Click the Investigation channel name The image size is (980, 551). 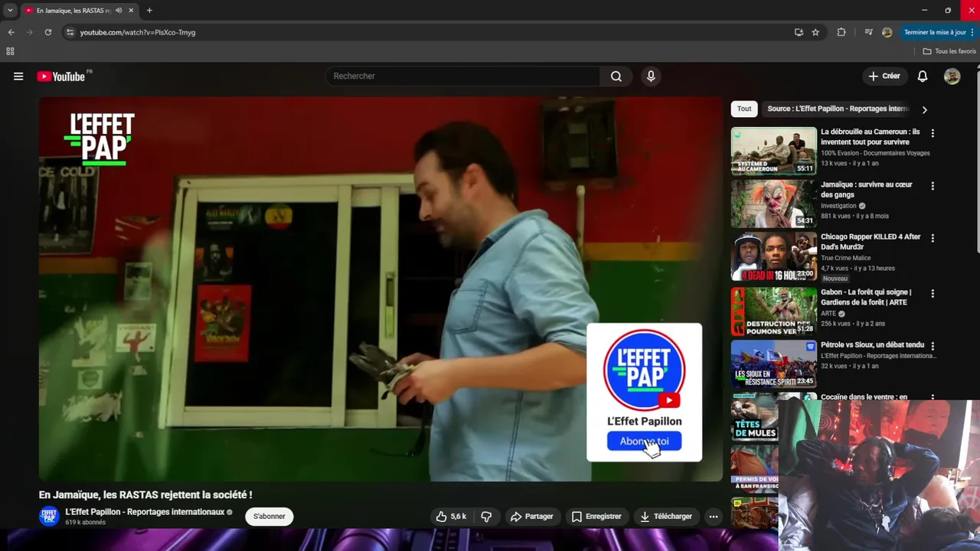838,206
